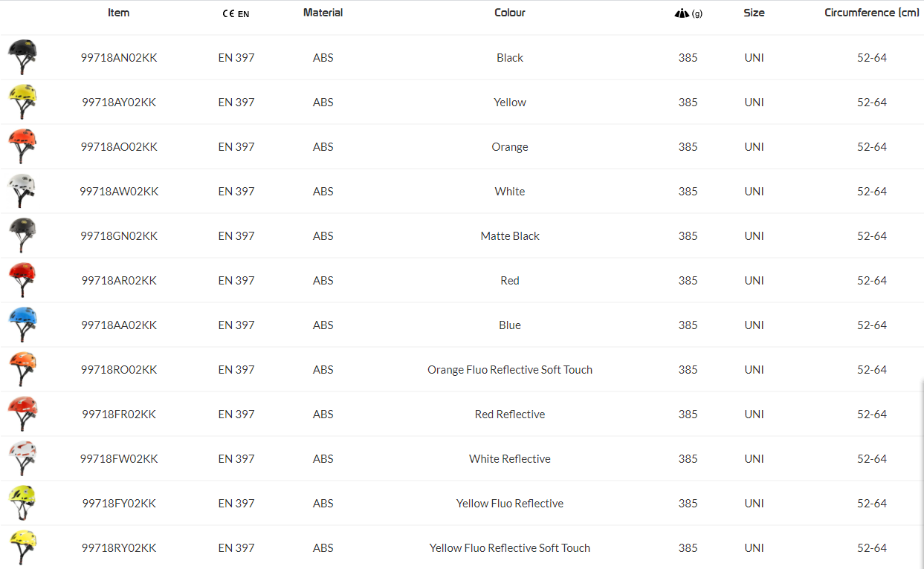Click the Colour column header
The width and height of the screenshot is (924, 569).
[x=510, y=13]
